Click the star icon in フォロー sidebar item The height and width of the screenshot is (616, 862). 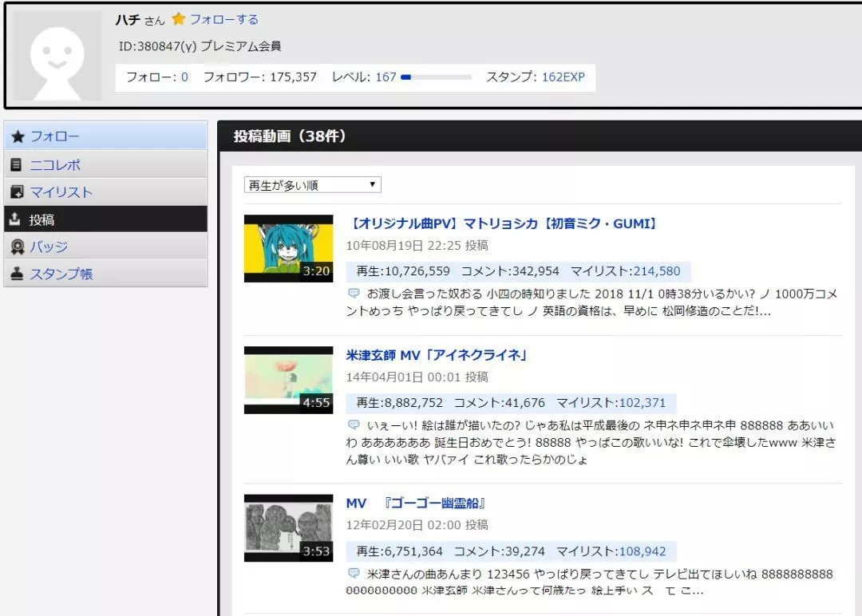click(x=18, y=136)
